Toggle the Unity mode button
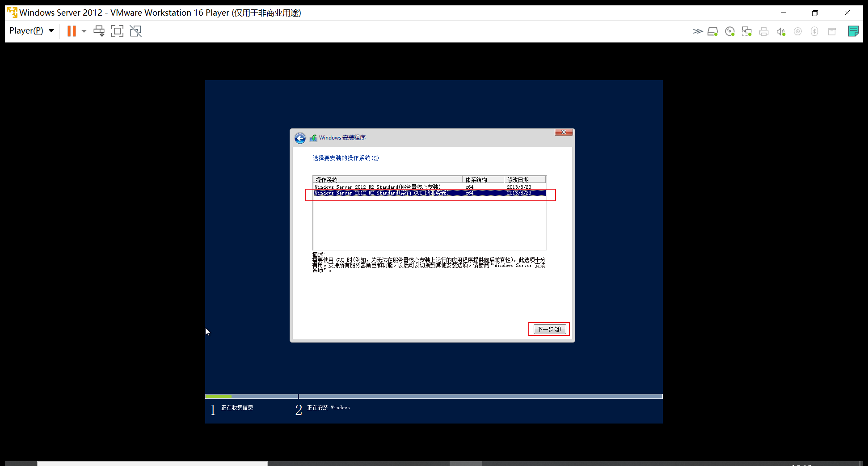Screen dimensions: 868x466 click(x=135, y=31)
